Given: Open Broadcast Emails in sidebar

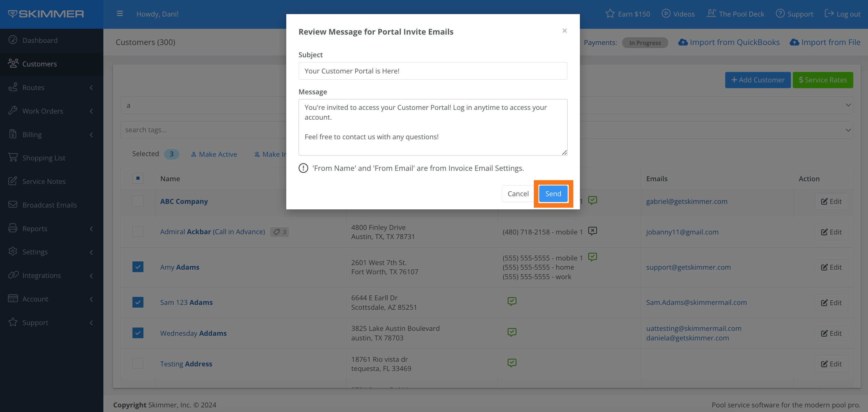Looking at the screenshot, I should pos(49,205).
